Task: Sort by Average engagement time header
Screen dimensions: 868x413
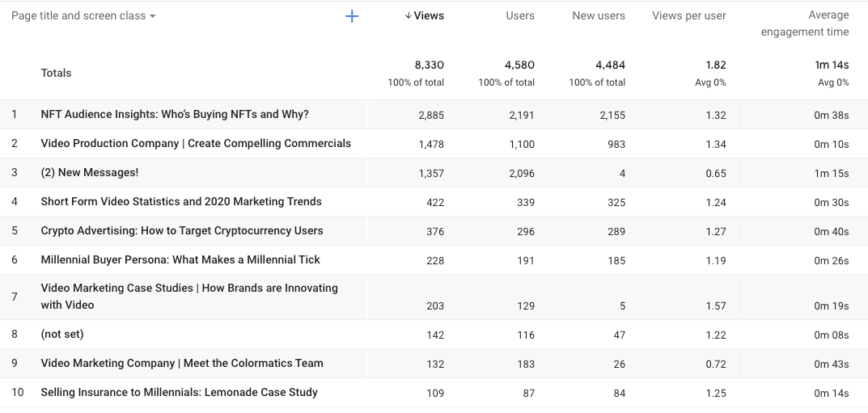Action: pos(805,23)
